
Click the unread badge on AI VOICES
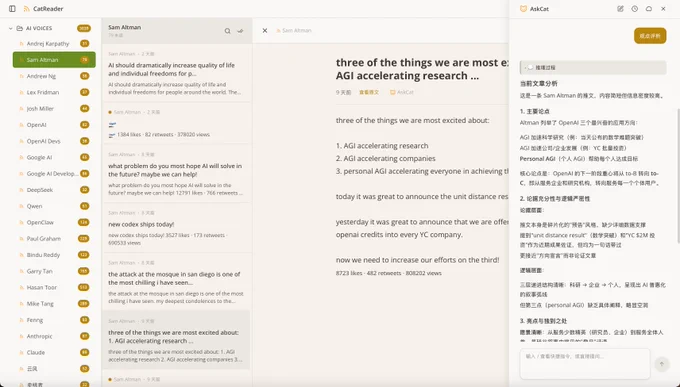(84, 28)
